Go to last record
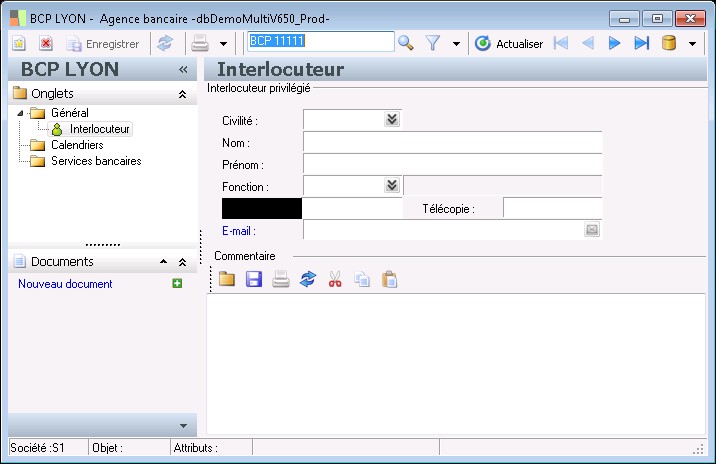 642,43
